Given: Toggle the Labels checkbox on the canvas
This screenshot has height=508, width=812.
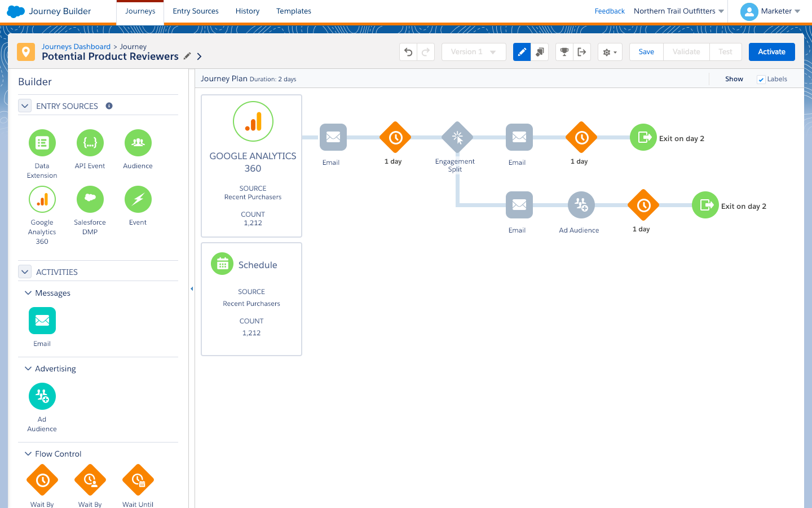Looking at the screenshot, I should pyautogui.click(x=761, y=79).
